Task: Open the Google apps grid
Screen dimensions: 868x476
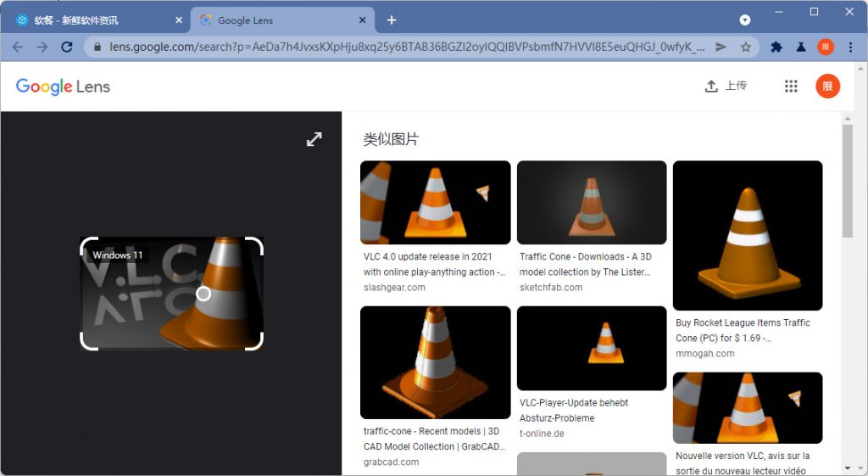Action: [x=791, y=86]
